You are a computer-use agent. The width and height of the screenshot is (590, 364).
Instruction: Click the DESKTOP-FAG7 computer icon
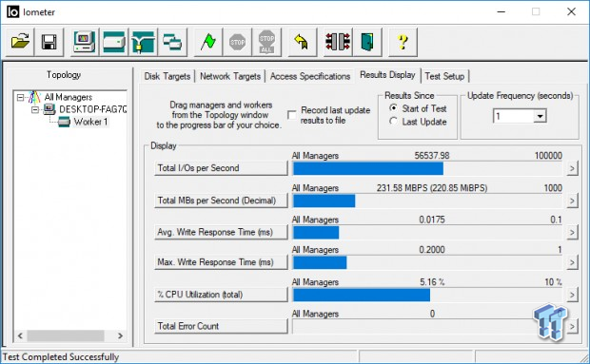(49, 109)
